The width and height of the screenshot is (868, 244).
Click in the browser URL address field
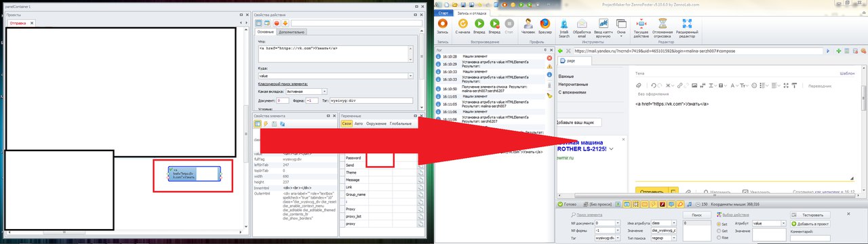tap(698, 51)
